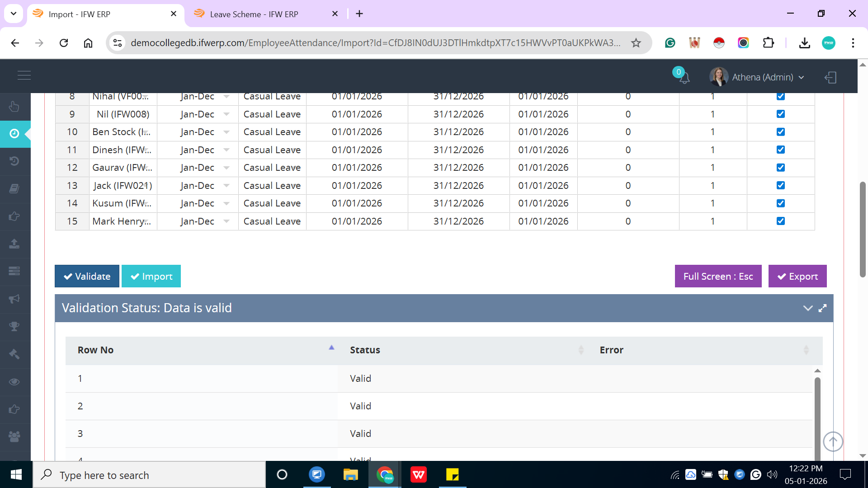Open the megaphone announcements sidebar icon

coord(14,299)
